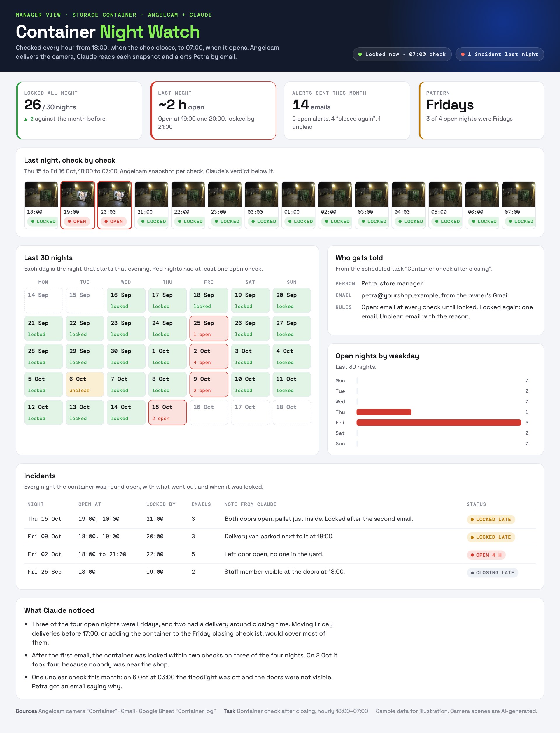
Task: Open the 00:00 camera snapshot
Action: pos(261,194)
